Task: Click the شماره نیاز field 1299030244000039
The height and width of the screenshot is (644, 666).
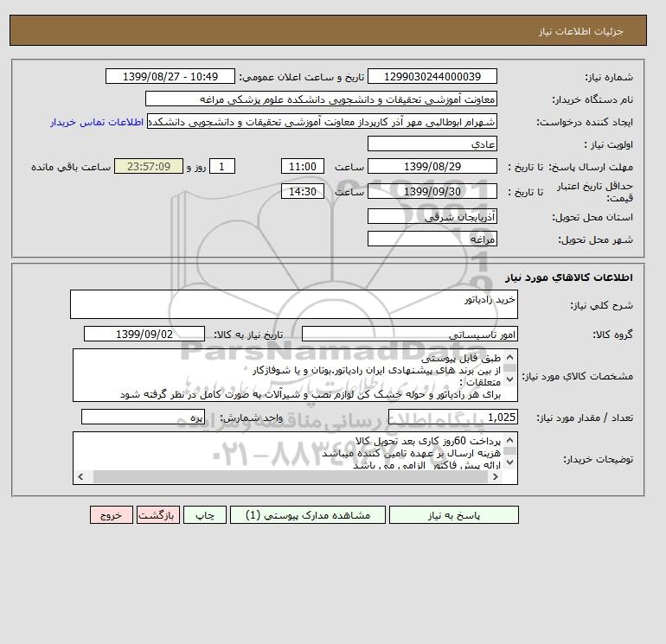Action: point(432,76)
